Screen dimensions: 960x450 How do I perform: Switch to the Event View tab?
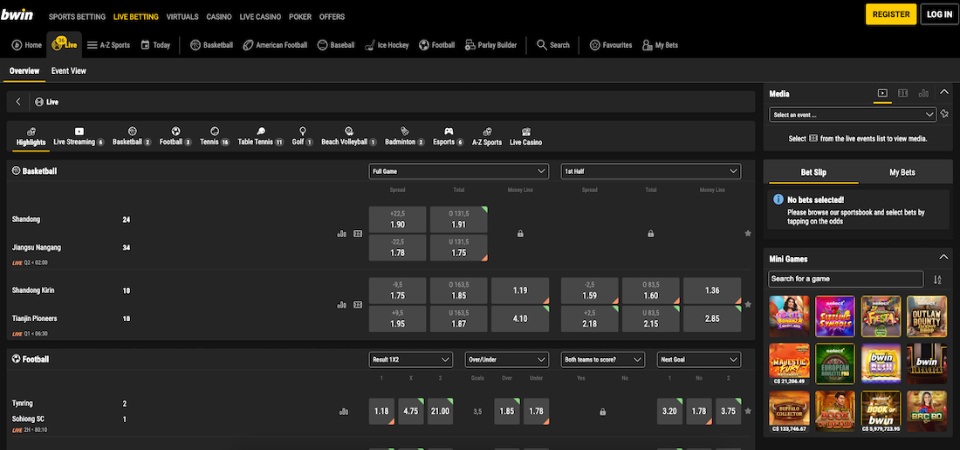69,71
